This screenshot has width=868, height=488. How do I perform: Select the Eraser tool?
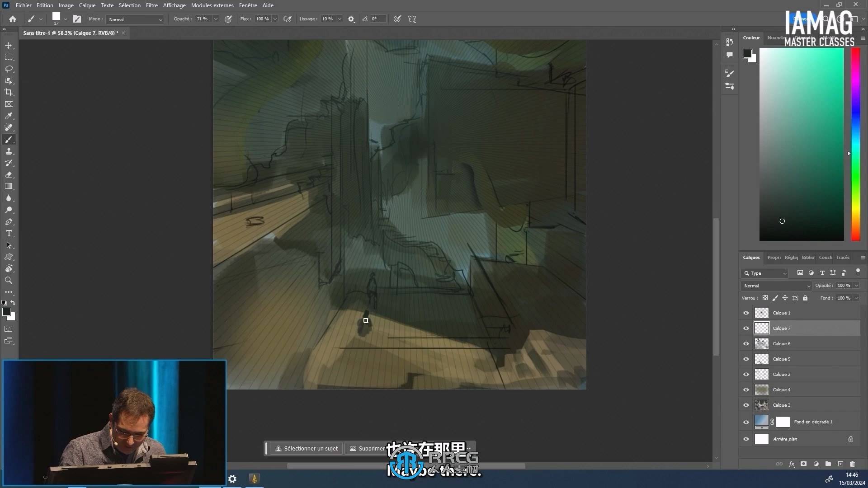[9, 175]
